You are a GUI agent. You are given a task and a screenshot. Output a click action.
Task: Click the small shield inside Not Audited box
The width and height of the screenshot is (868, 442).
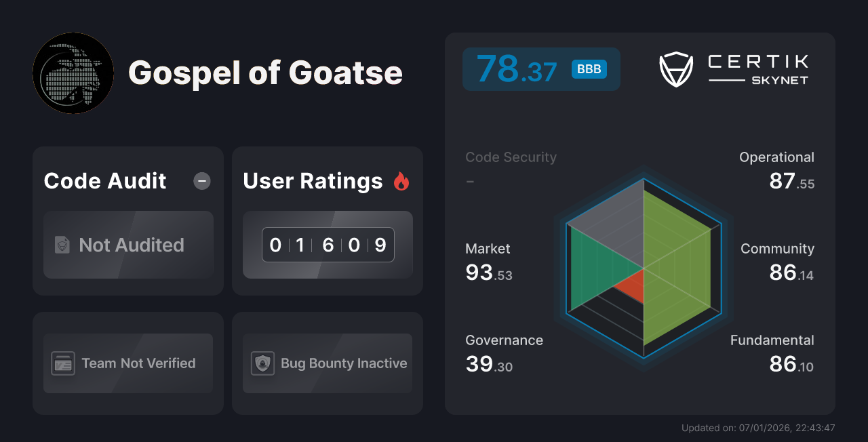(x=62, y=245)
